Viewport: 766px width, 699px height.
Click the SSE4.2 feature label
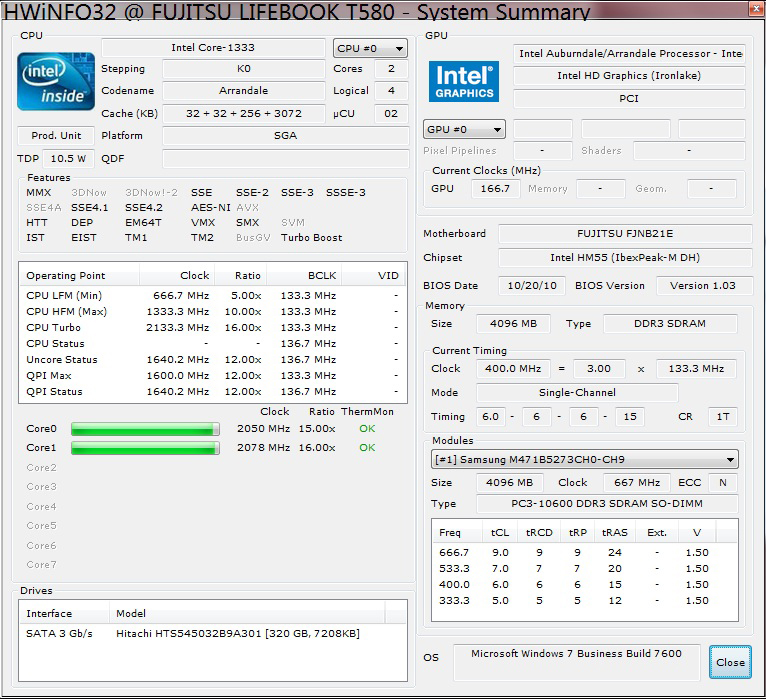(x=144, y=208)
